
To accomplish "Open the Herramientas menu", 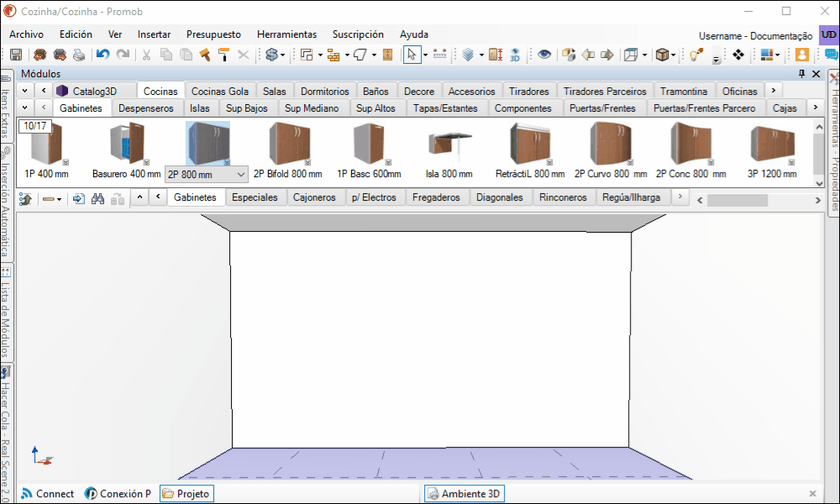I will click(x=286, y=34).
